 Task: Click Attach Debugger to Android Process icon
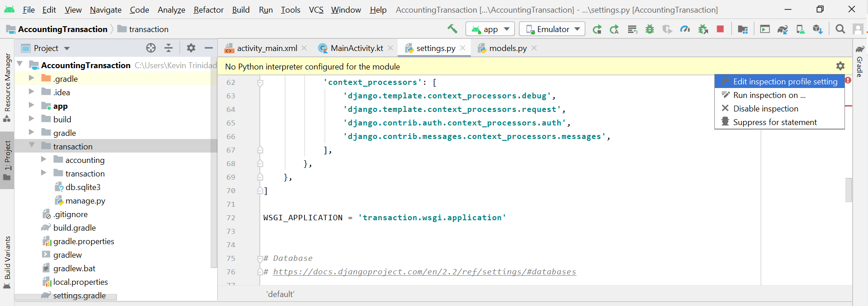pyautogui.click(x=703, y=29)
